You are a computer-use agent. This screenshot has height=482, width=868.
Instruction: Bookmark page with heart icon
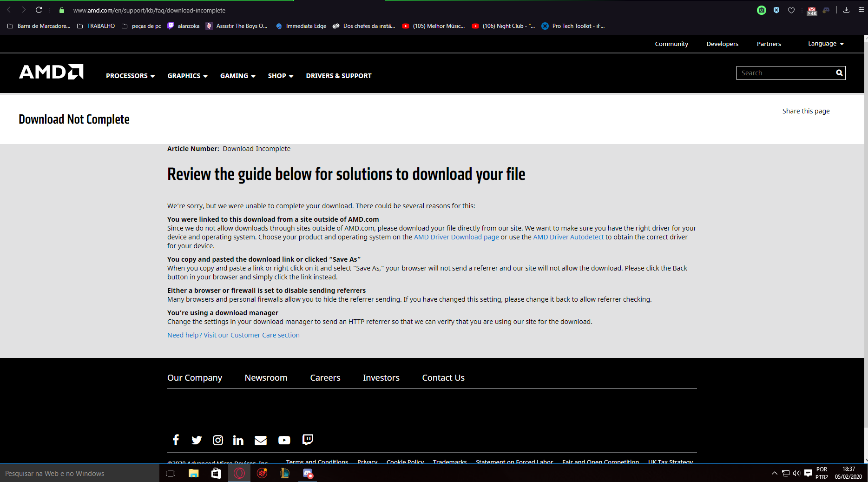point(791,10)
